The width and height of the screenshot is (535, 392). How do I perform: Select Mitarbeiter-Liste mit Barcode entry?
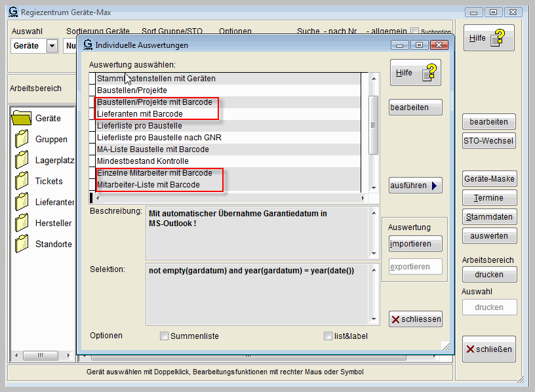pos(148,185)
